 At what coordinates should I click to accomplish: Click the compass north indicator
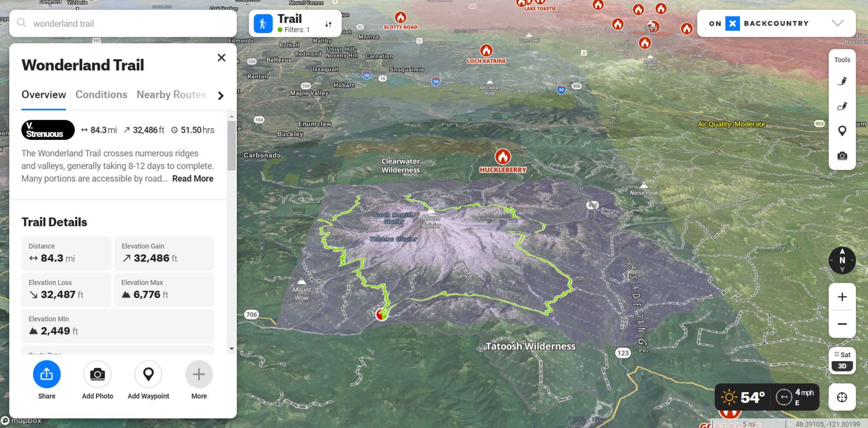842,260
